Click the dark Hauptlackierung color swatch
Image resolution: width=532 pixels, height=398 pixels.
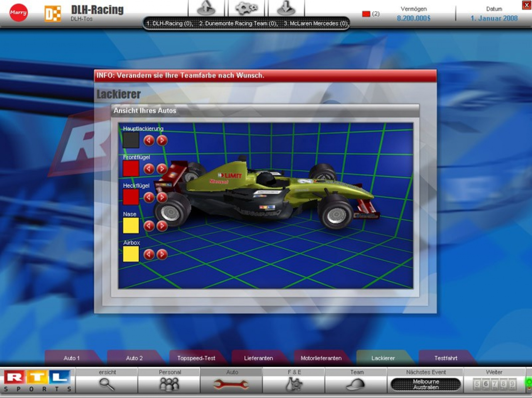[x=131, y=140]
